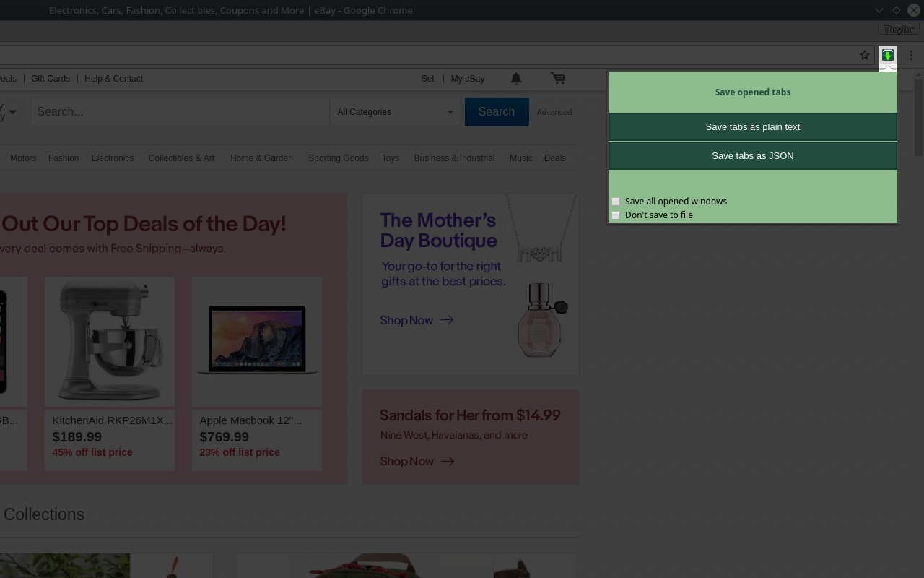Select Sporting Goods category

[x=339, y=158]
